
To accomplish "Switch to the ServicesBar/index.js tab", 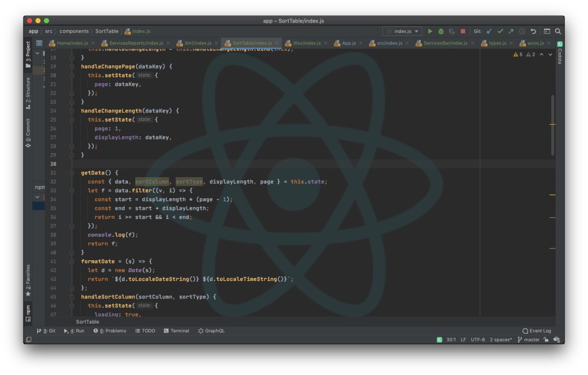I will tap(442, 43).
